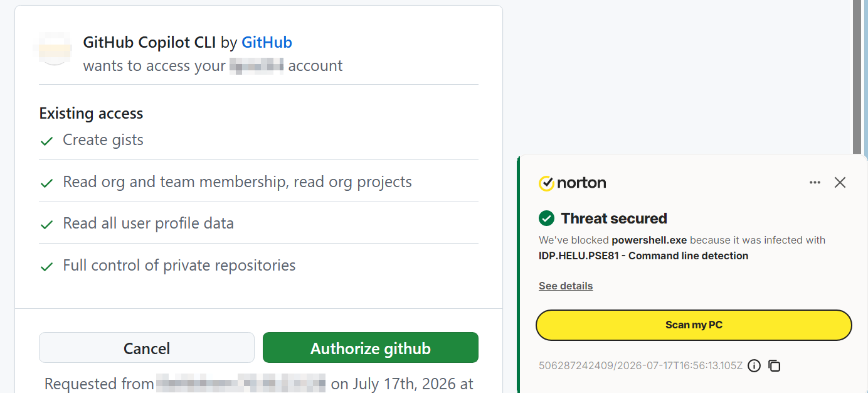The width and height of the screenshot is (868, 393).
Task: Click the Scan my PC button
Action: coord(694,325)
